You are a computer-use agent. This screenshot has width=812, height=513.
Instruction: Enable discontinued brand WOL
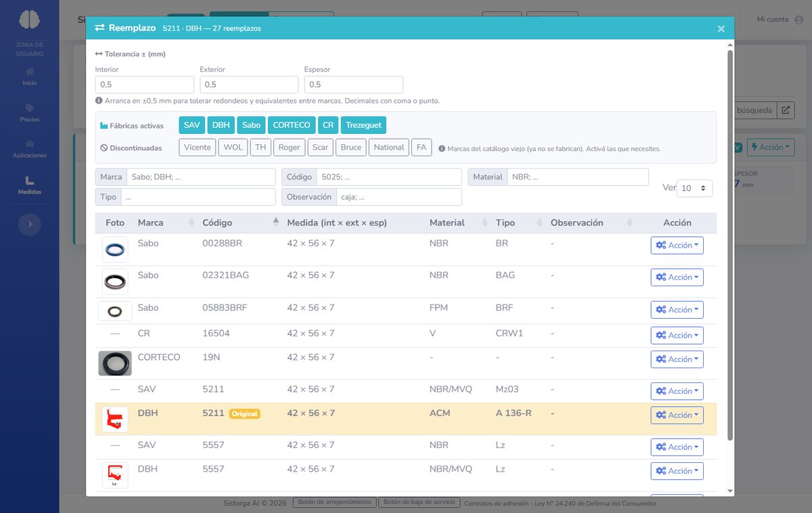[x=233, y=148]
